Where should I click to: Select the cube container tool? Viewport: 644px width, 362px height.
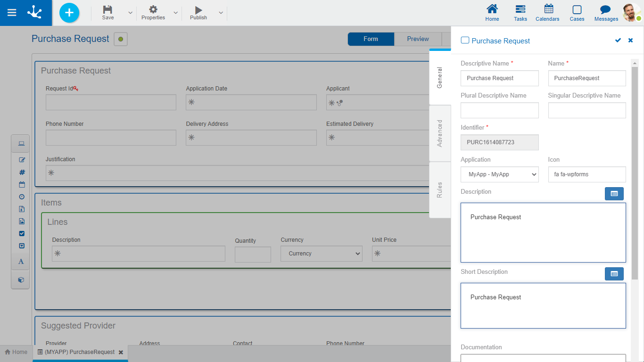tap(21, 280)
